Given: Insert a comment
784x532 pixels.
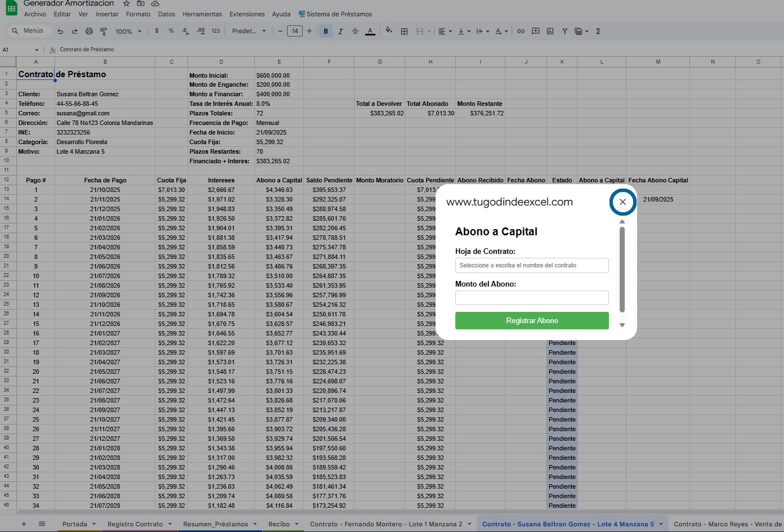Looking at the screenshot, I should point(535,31).
